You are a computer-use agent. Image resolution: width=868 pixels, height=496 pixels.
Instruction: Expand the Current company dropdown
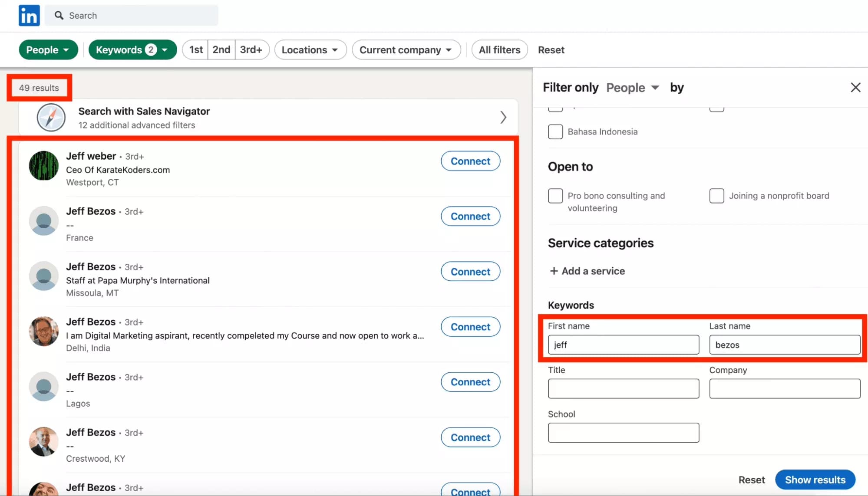click(x=406, y=50)
